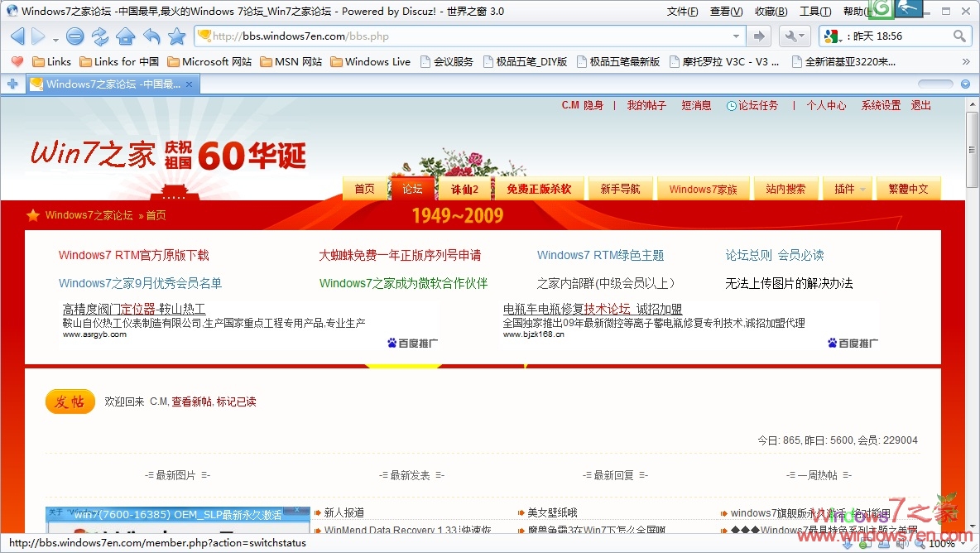Click the 发帖 post button
Image resolution: width=980 pixels, height=553 pixels.
(x=70, y=402)
